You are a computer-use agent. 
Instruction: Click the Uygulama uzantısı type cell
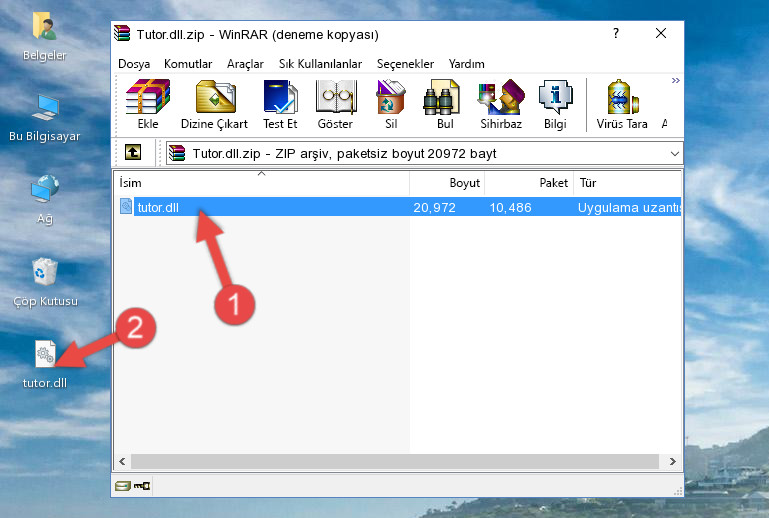tap(629, 207)
